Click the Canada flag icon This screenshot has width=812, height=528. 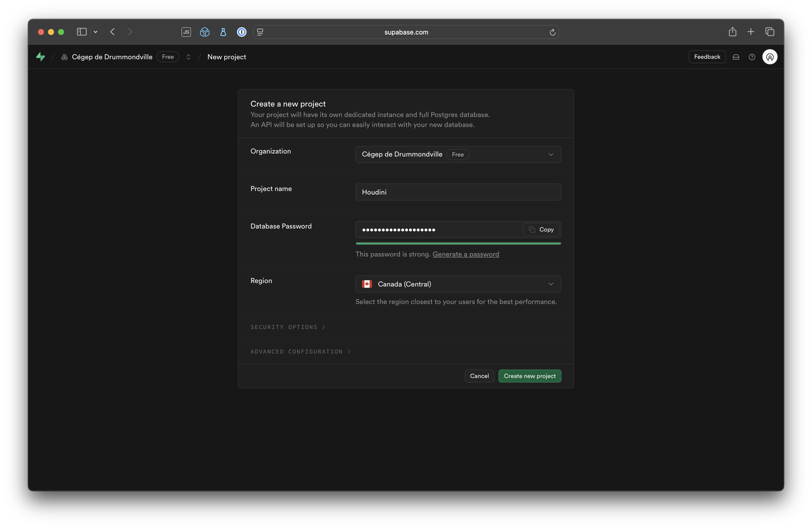[x=367, y=284]
